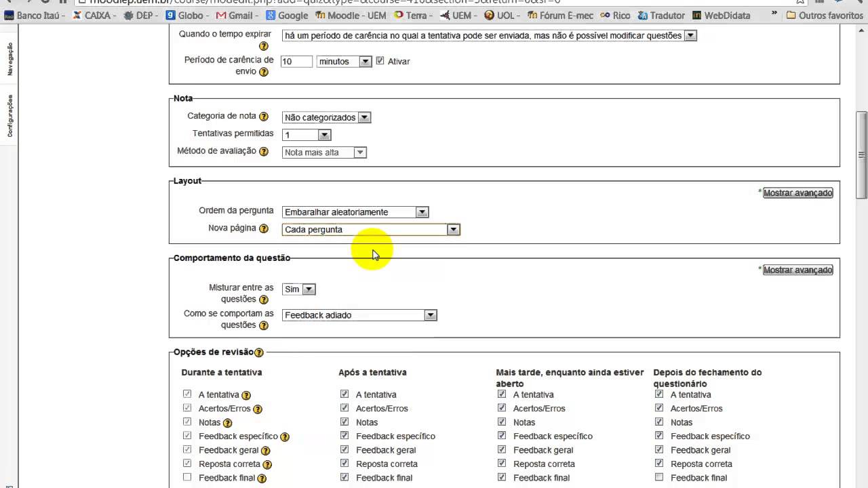Open the 'minutos' time unit dropdown
Viewport: 868px width, 488px height.
click(x=344, y=61)
